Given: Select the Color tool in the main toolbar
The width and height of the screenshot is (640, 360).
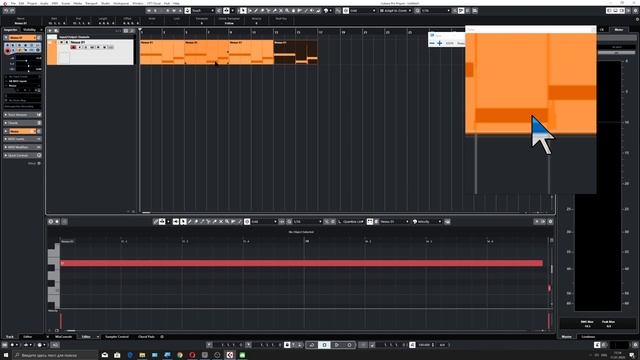Looking at the screenshot, I should point(326,11).
